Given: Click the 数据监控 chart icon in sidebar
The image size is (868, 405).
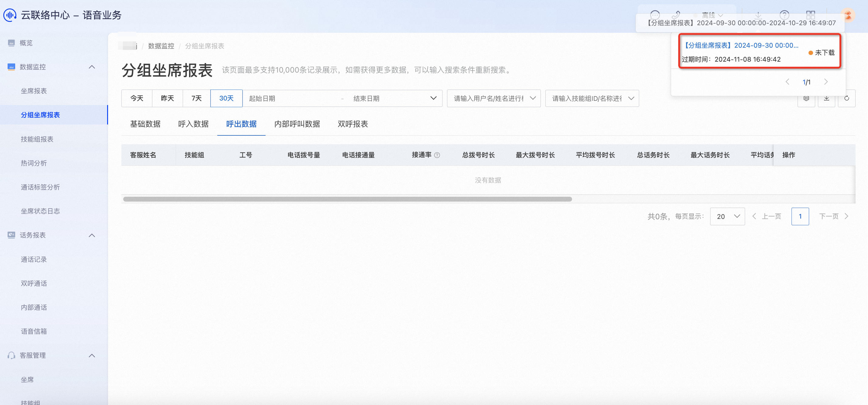Looking at the screenshot, I should pyautogui.click(x=12, y=67).
